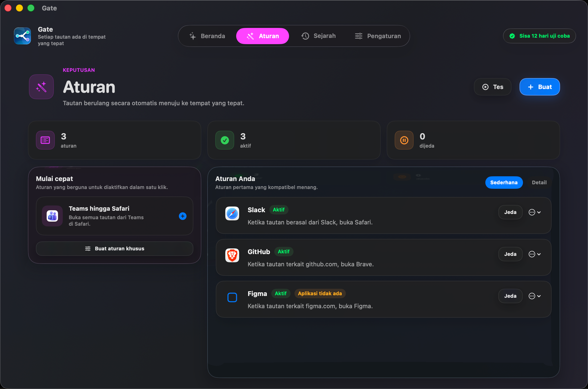Click the Figma rule title
The image size is (588, 389).
pos(257,294)
